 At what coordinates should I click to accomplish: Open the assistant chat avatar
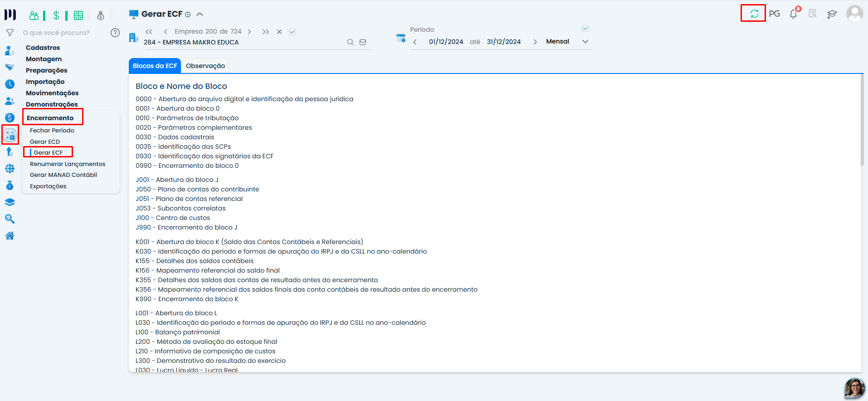[854, 388]
